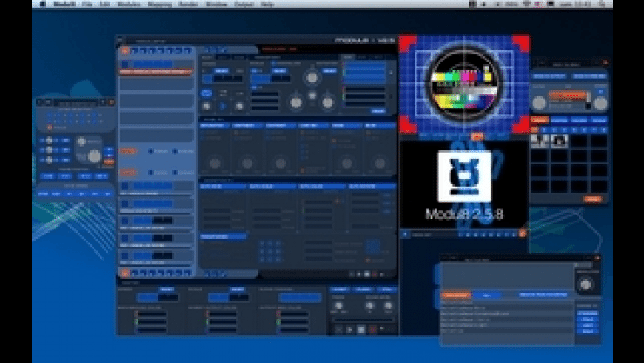
Task: Open the Render menu
Action: 189,4
